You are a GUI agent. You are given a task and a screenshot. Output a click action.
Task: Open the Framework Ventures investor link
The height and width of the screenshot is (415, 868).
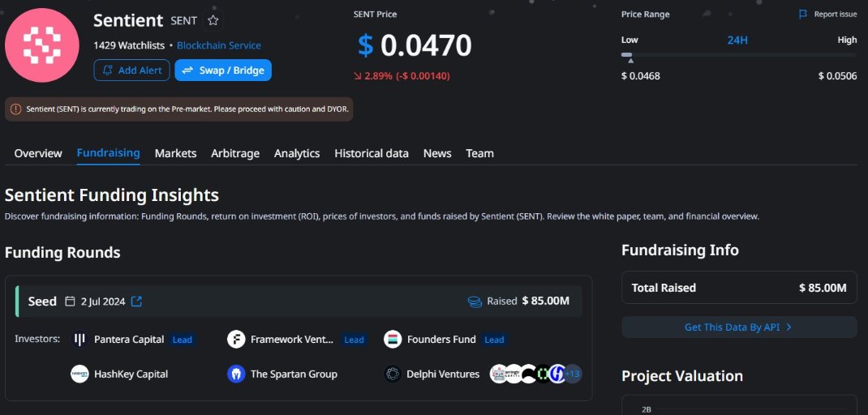(x=292, y=339)
